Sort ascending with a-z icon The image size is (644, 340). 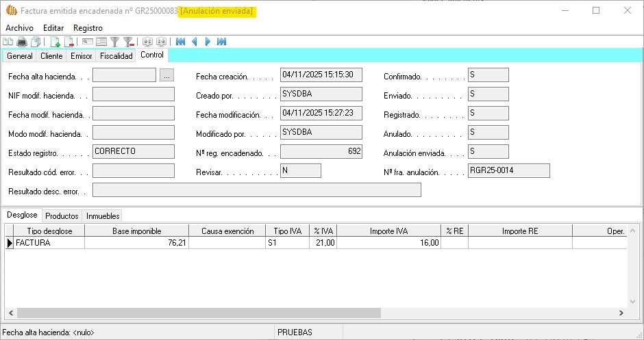point(147,42)
